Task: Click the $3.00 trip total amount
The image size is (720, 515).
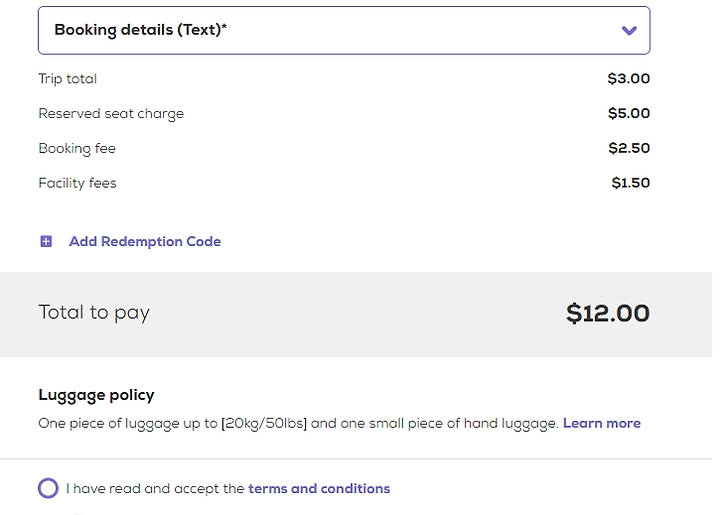Action: [x=629, y=78]
